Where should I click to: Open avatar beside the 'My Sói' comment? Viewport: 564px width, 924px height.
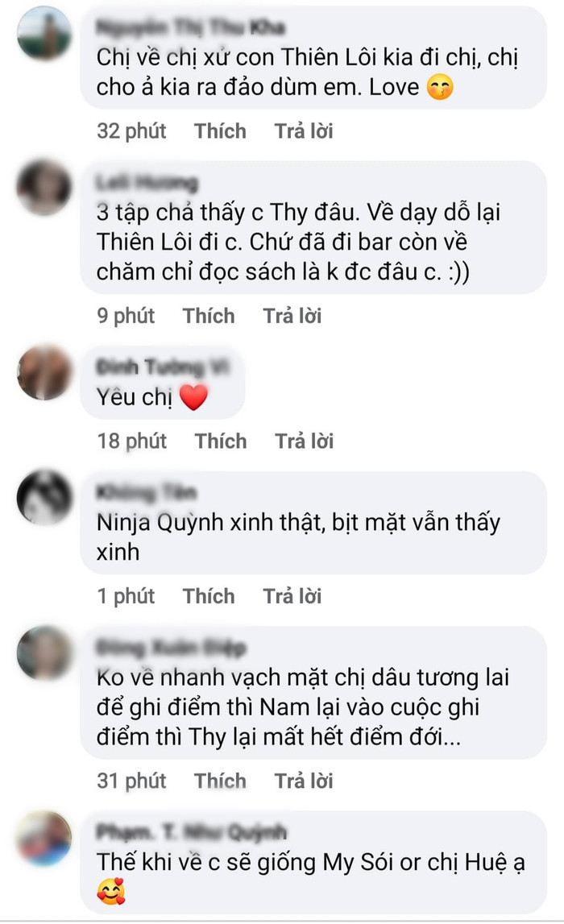[44, 838]
